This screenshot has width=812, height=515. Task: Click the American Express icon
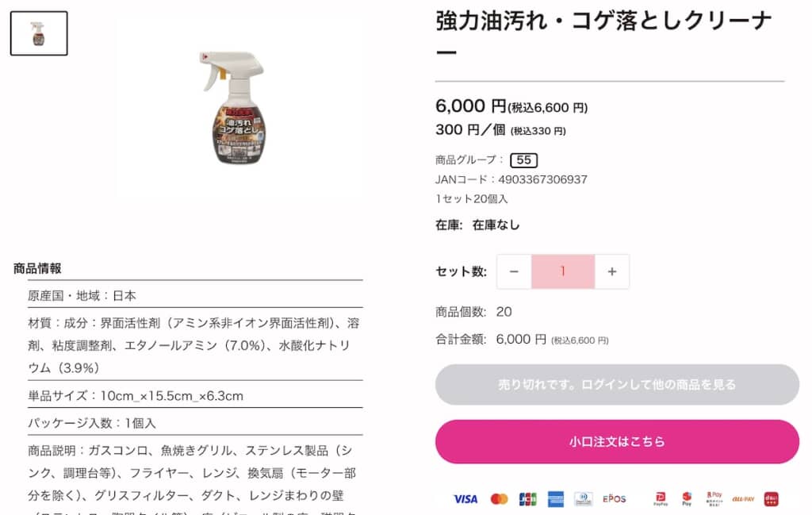(x=555, y=499)
